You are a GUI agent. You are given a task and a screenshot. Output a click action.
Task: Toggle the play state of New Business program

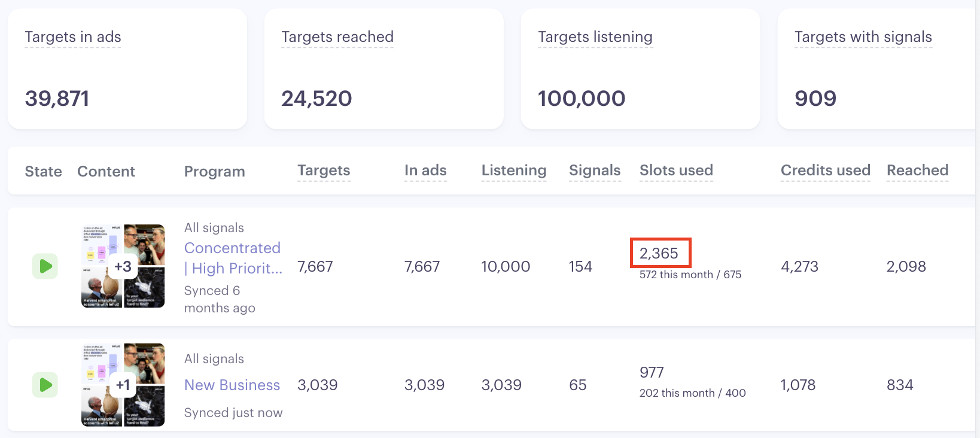coord(45,385)
